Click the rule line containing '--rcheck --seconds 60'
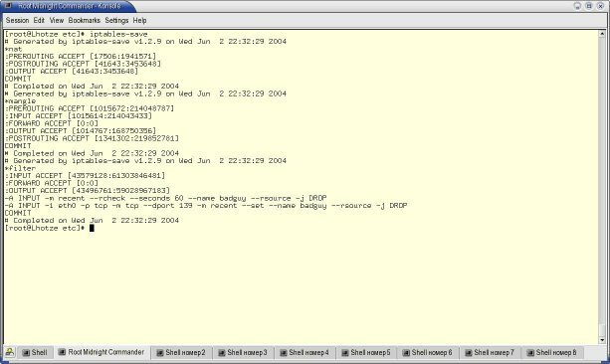The image size is (610, 364). click(166, 198)
